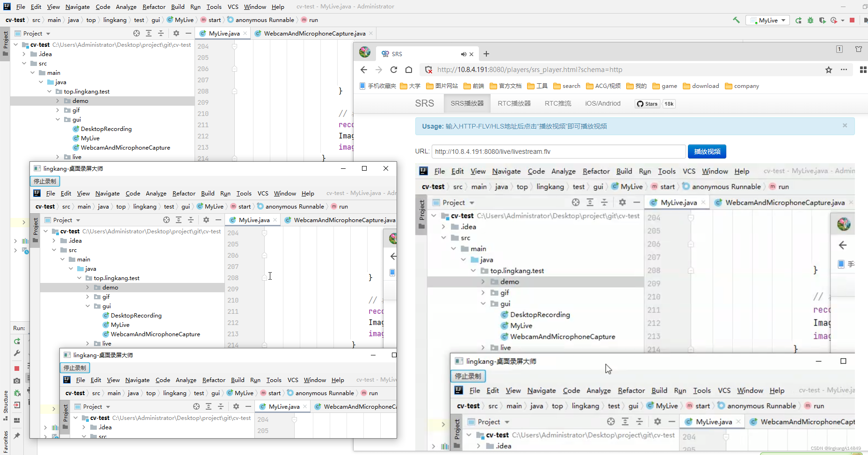Open the iOS/Andriod tab on SRS page
Screen dimensions: 868x455
(602, 103)
